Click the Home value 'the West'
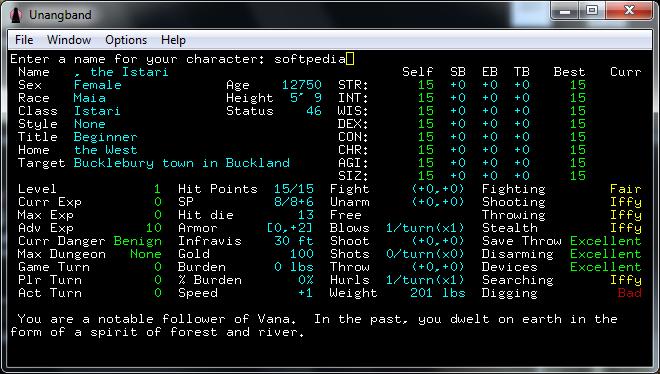The image size is (660, 374). tap(105, 150)
